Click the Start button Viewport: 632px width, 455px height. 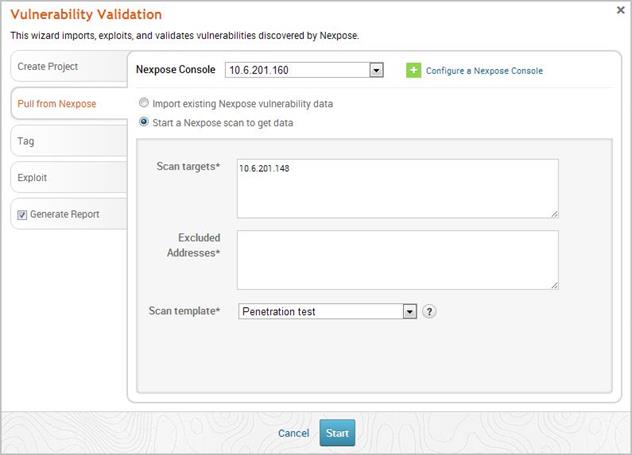click(x=337, y=433)
